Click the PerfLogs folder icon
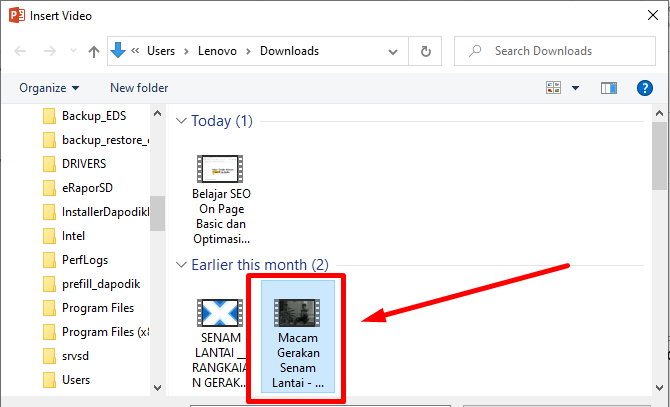The image size is (670, 407). (49, 260)
